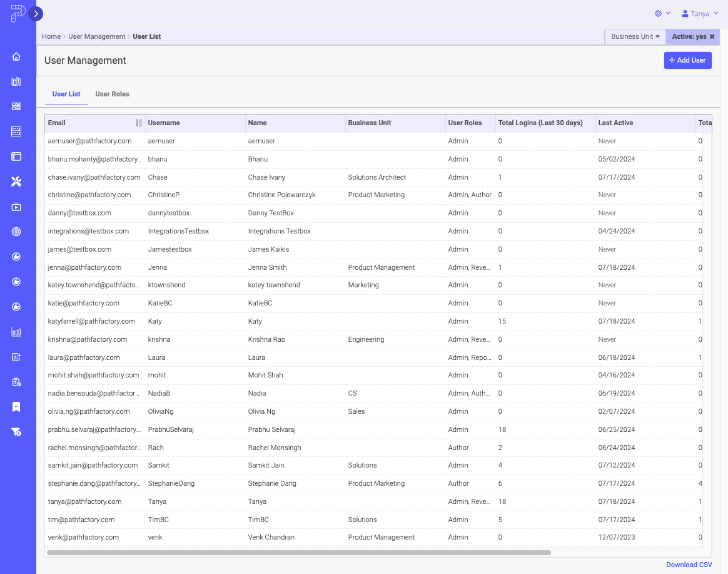Click danny@testbox.com email
Viewport: 728px width, 574px height.
(79, 213)
